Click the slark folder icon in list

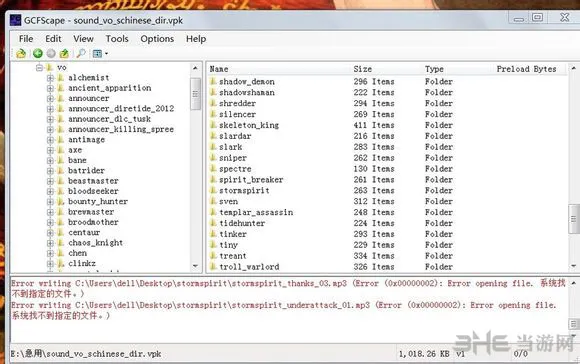click(x=213, y=147)
